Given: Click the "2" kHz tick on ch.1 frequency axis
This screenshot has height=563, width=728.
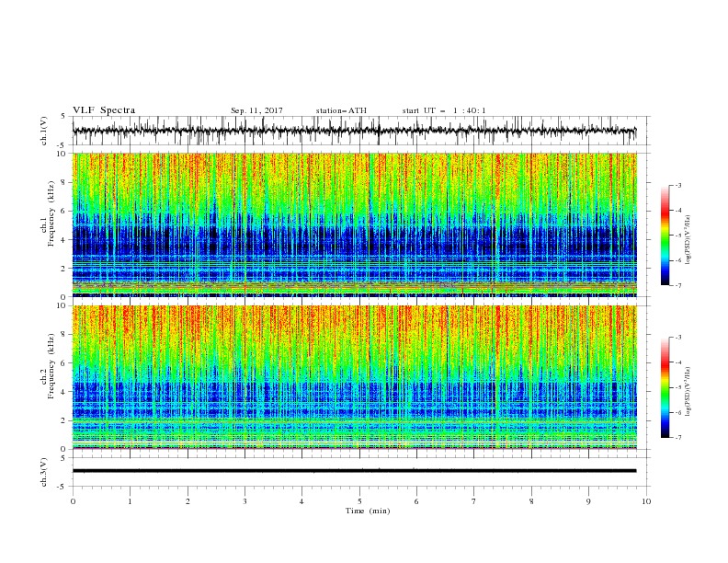Looking at the screenshot, I should pos(64,269).
